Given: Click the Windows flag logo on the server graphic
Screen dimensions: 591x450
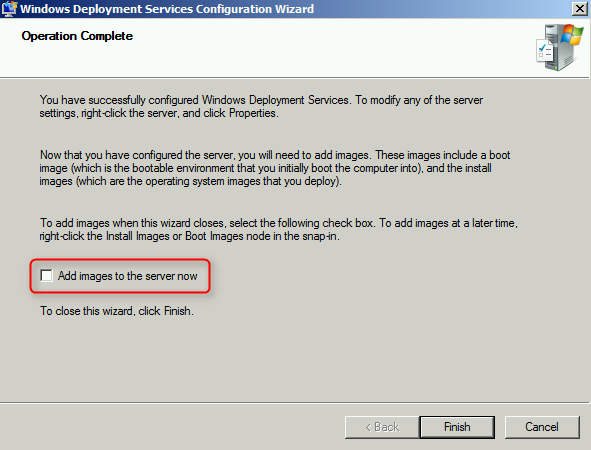Looking at the screenshot, I should [572, 35].
